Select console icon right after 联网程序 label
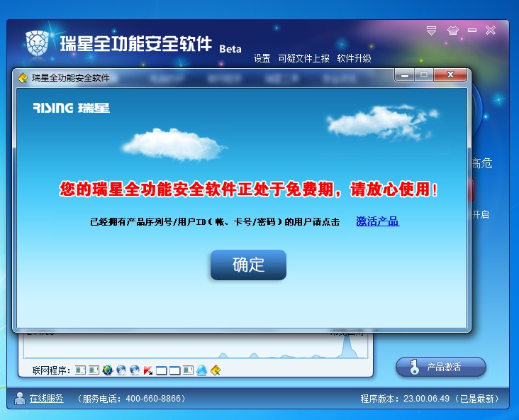Screen dimensions: 519x420 point(80,370)
